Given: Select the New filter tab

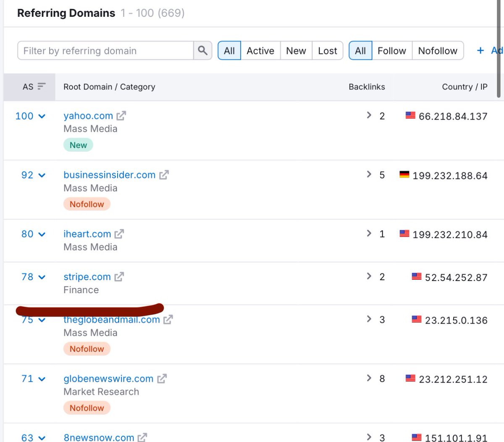Looking at the screenshot, I should pyautogui.click(x=296, y=51).
